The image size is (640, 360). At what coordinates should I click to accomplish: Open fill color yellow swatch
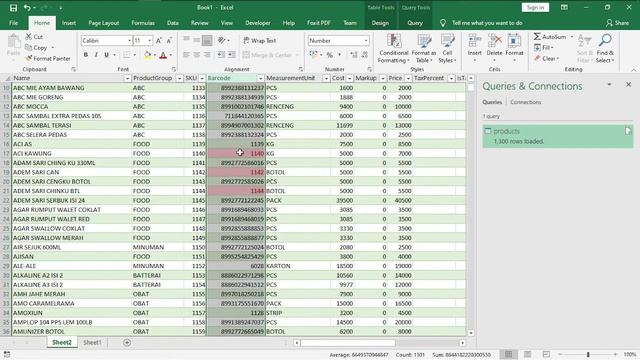point(147,55)
